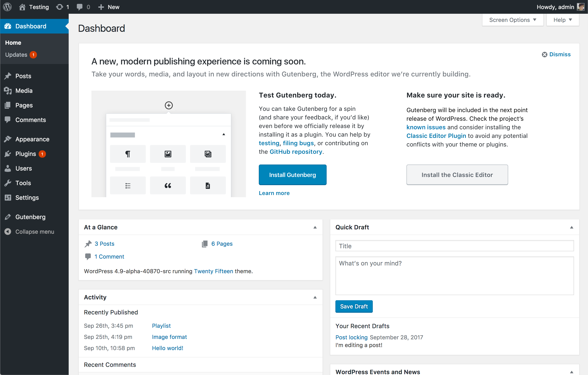Viewport: 588px width, 375px height.
Task: Click the Dashboard gauge icon in sidebar
Action: [8, 26]
